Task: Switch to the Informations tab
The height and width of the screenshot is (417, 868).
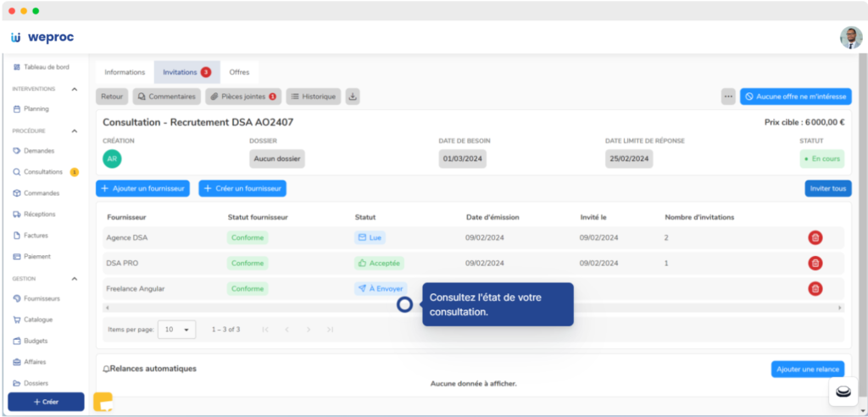Action: pyautogui.click(x=125, y=72)
